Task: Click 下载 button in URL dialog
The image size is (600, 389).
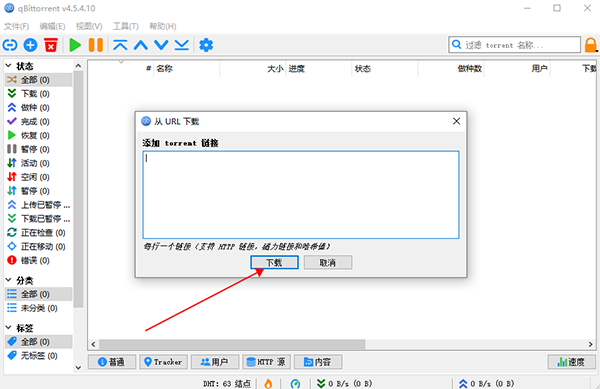Action: click(274, 262)
